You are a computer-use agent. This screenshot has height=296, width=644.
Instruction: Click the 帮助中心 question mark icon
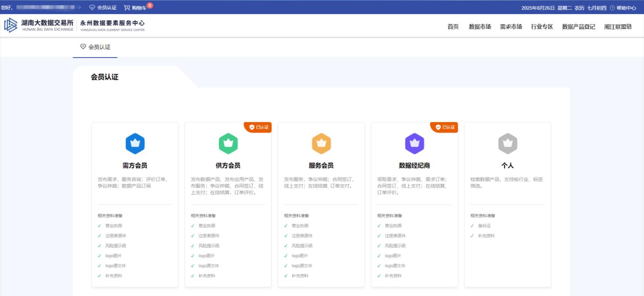click(x=612, y=7)
